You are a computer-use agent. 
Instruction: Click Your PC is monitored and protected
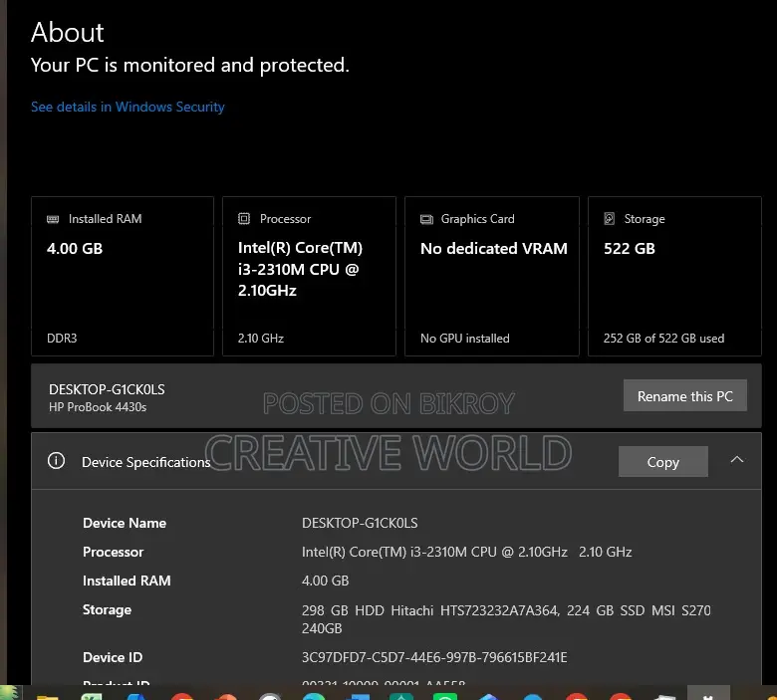pos(190,65)
